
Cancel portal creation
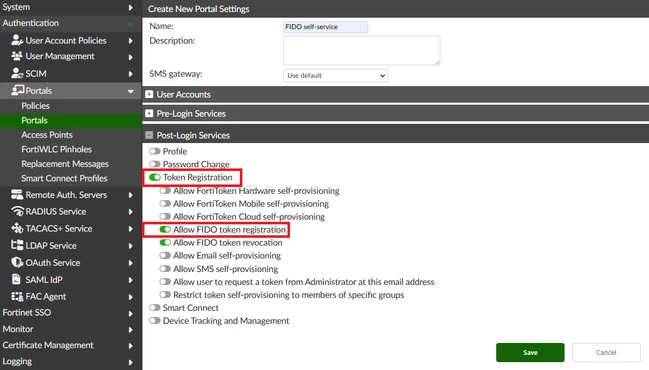[606, 353]
